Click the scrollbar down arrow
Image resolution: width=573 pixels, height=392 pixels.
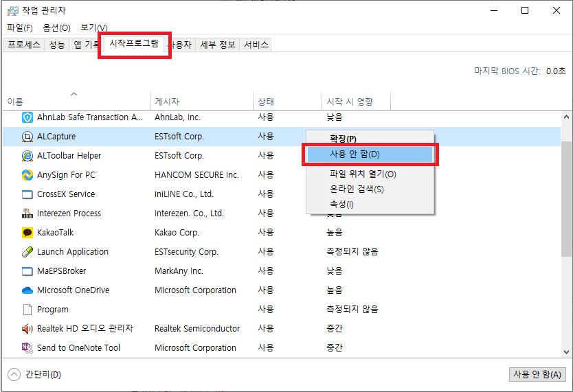(x=566, y=352)
